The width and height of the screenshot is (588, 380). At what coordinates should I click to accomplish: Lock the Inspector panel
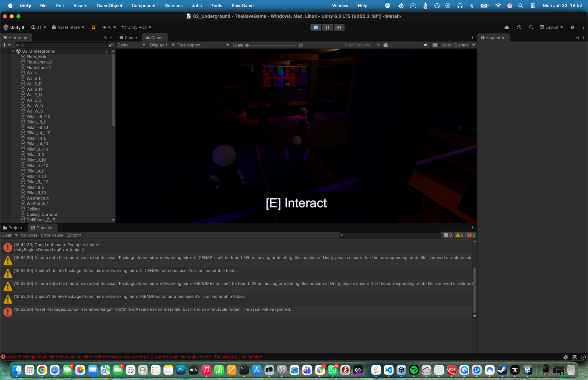coord(577,38)
